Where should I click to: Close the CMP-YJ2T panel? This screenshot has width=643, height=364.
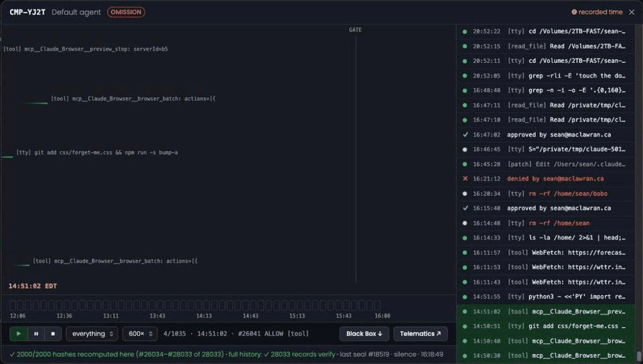pyautogui.click(x=632, y=12)
